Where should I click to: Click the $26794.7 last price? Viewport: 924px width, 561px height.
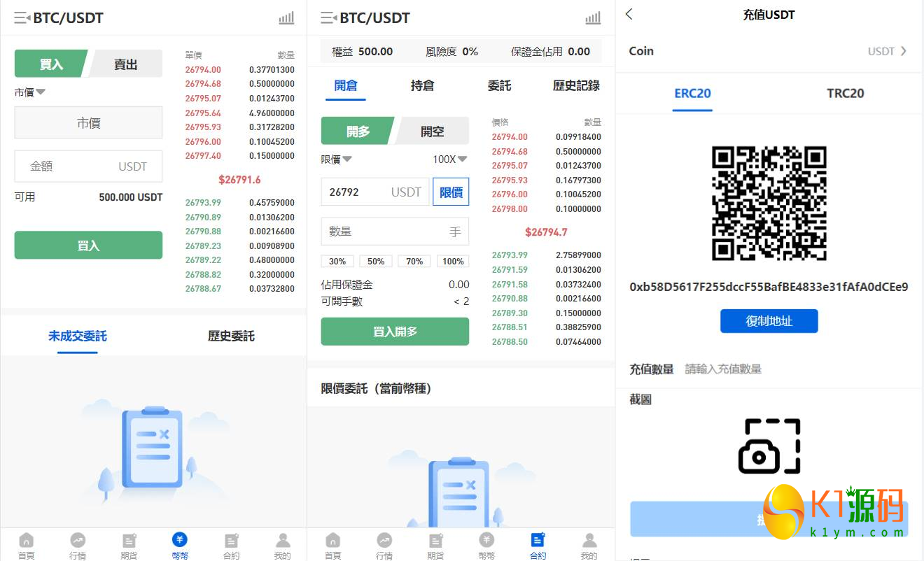coord(546,232)
